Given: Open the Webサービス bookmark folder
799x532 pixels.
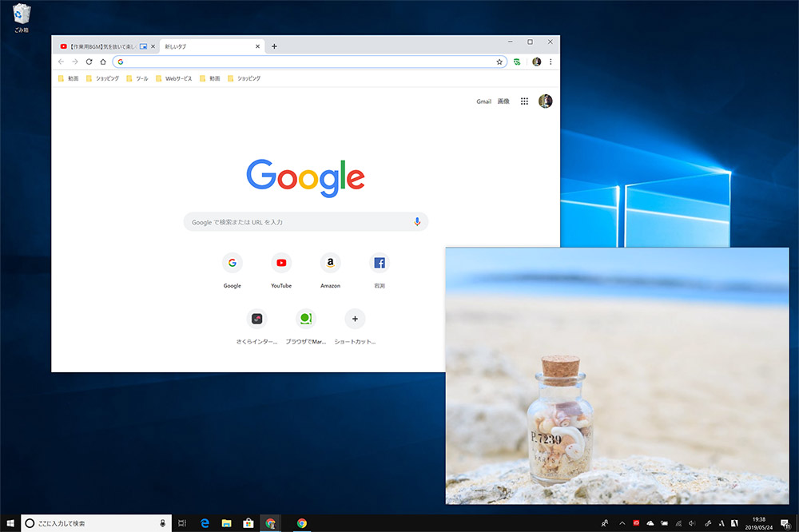Looking at the screenshot, I should (173, 78).
